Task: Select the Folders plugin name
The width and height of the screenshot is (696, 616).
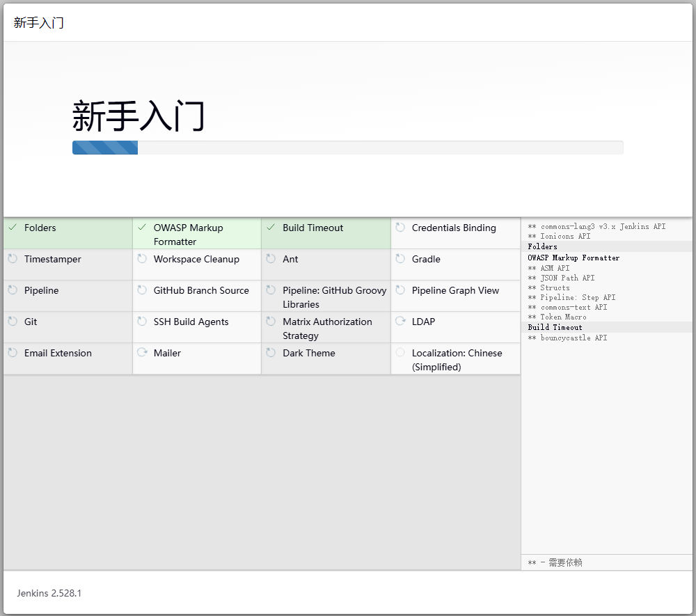Action: click(40, 228)
